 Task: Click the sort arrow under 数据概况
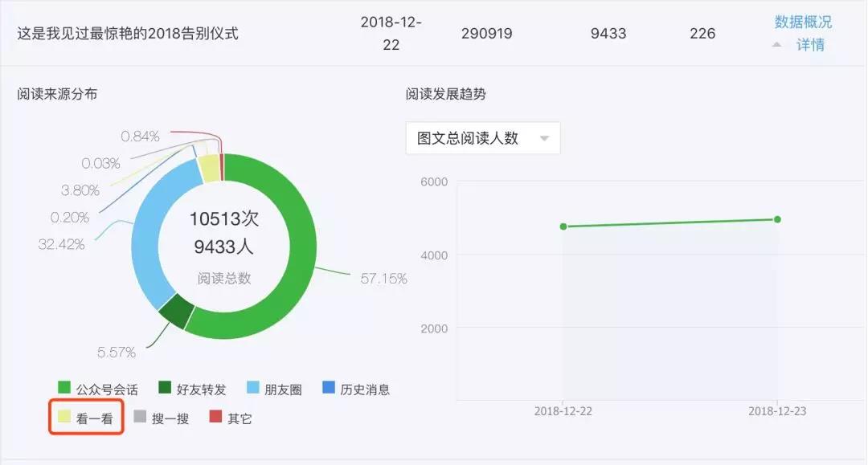pos(776,44)
